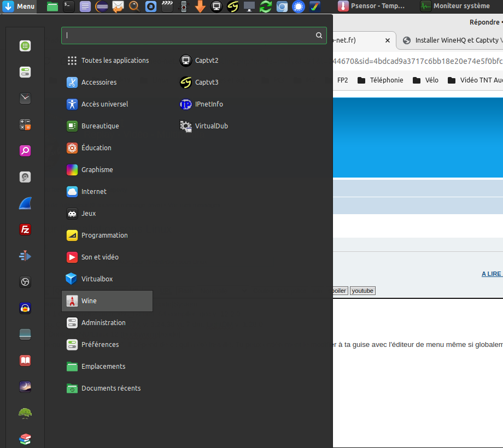Show the Son et vidéo category
Image resolution: width=503 pixels, height=448 pixels.
(100, 257)
